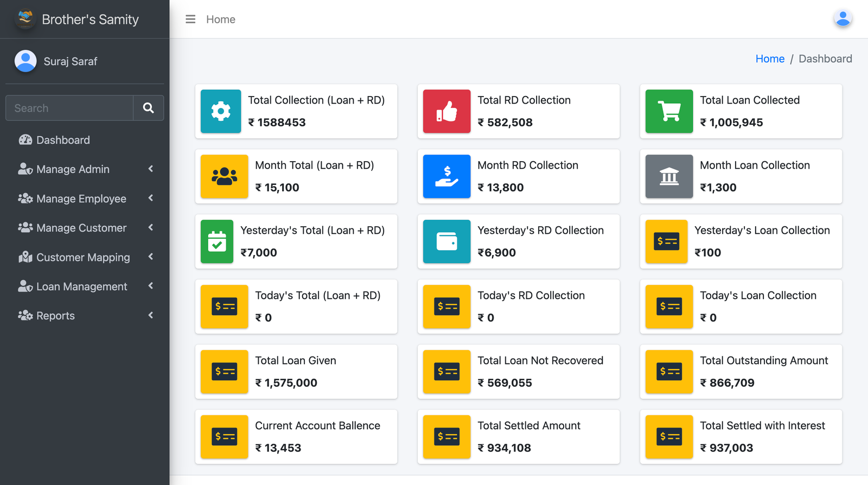Click the Brother's Samity brand title
Image resolution: width=868 pixels, height=485 pixels.
[x=90, y=20]
